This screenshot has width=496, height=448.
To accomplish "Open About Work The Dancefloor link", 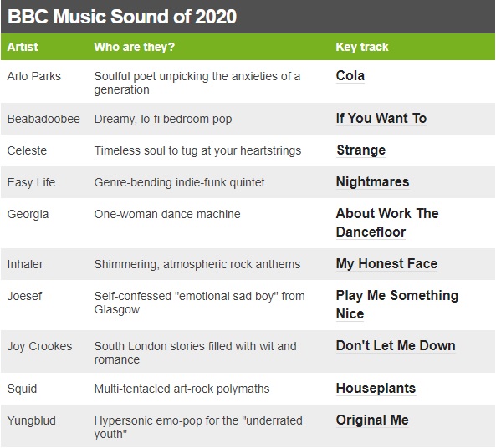I will tap(387, 222).
